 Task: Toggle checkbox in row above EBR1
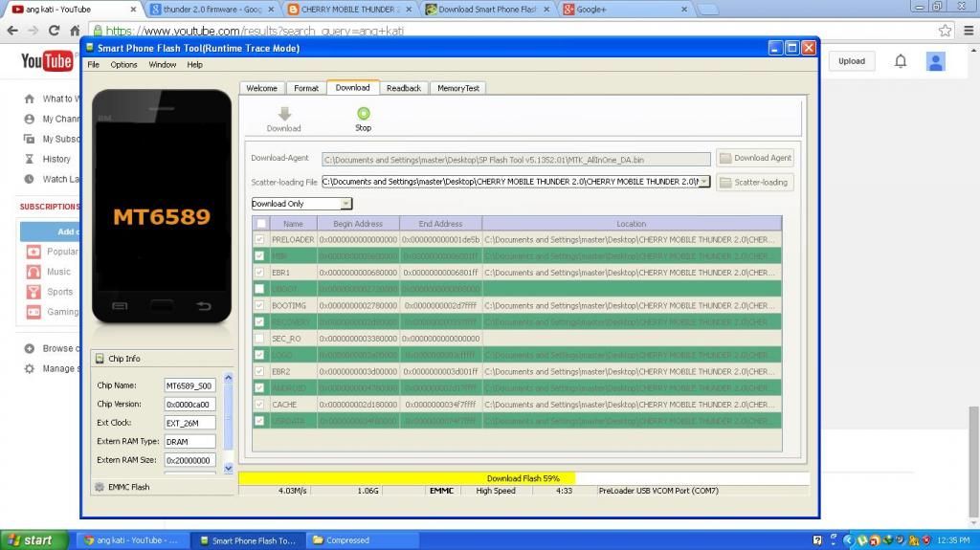[259, 255]
